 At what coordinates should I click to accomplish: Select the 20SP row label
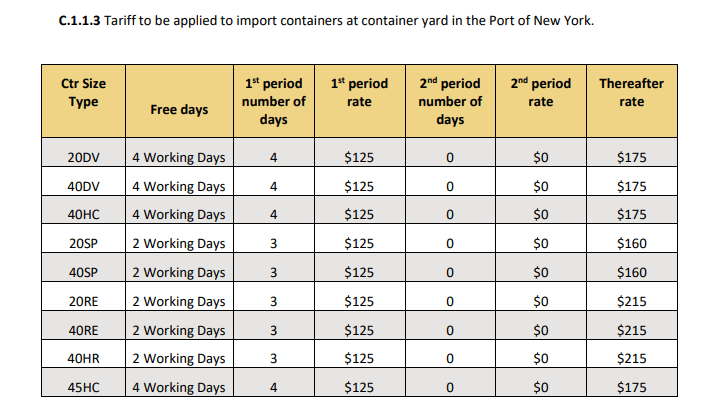point(84,243)
